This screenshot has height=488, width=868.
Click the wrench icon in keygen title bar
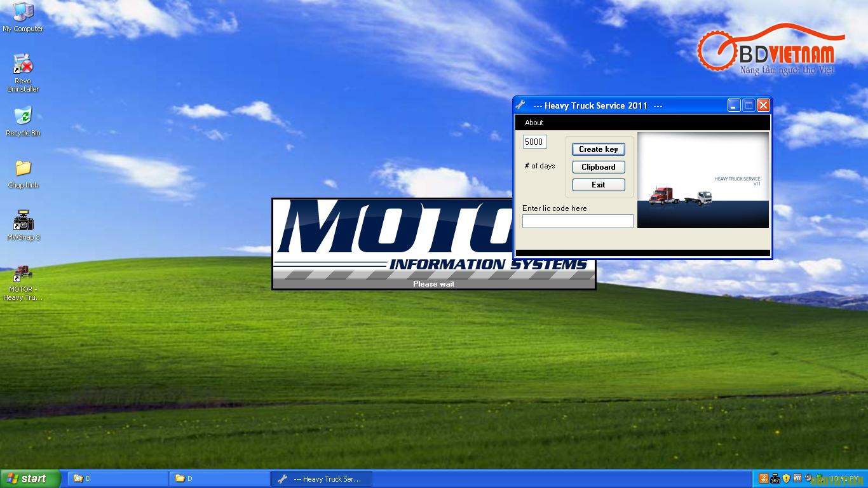pos(520,105)
